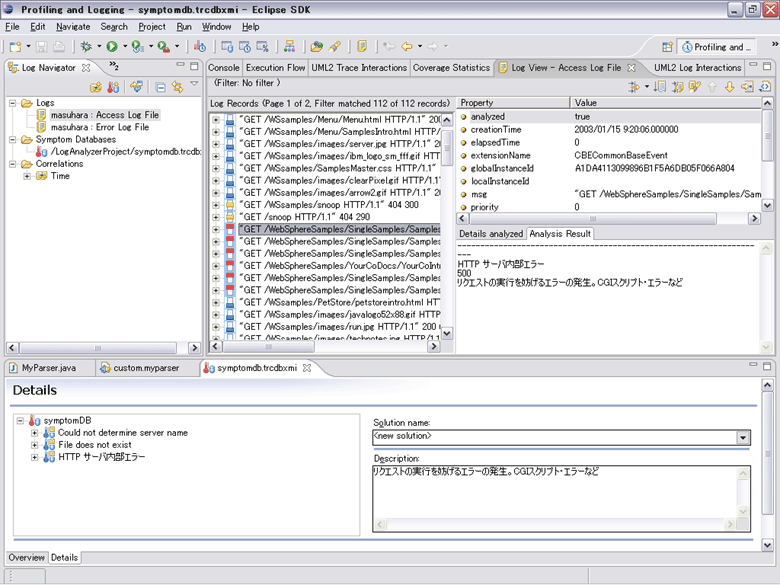
Task: Click the yellow log document toolbar icon
Action: (x=362, y=47)
